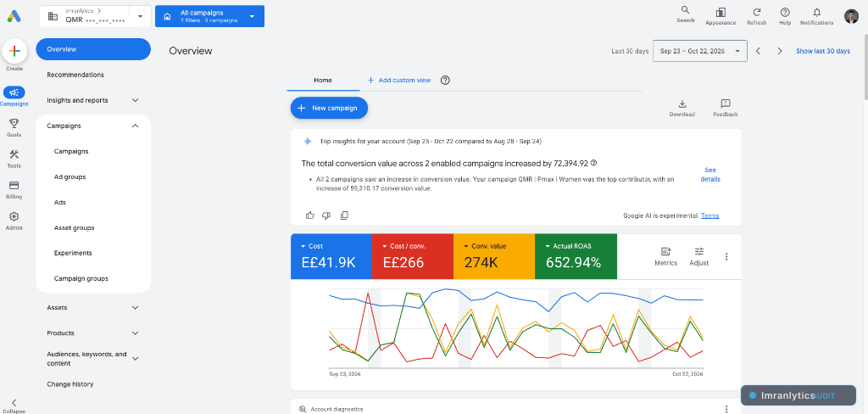
Task: Click Show last 30 days link
Action: coord(822,51)
